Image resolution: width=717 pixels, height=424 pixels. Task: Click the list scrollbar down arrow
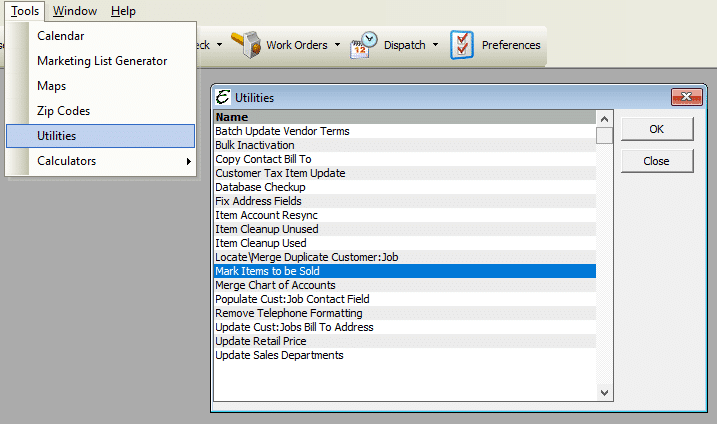(x=605, y=392)
